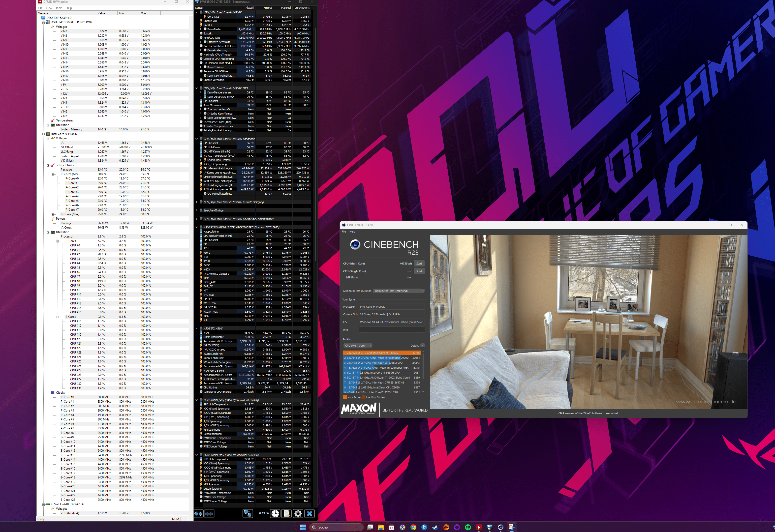
Task: Start the CPU (Multi Core) test
Action: [x=419, y=263]
